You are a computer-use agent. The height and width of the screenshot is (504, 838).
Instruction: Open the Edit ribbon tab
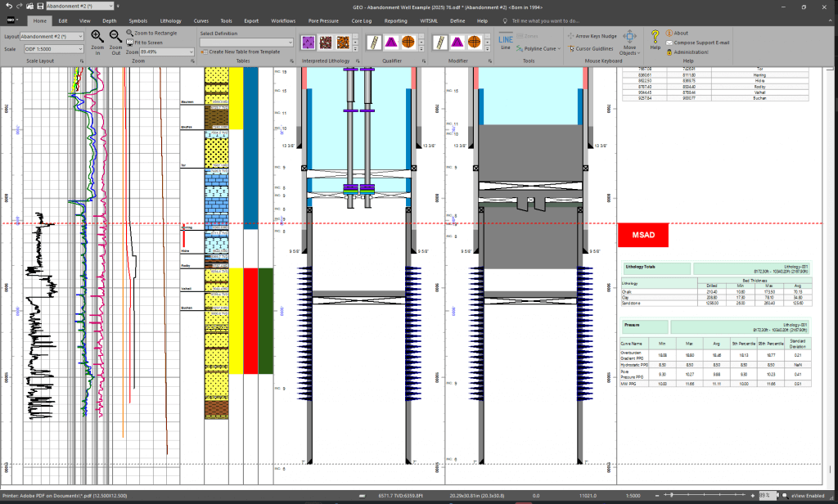click(63, 20)
